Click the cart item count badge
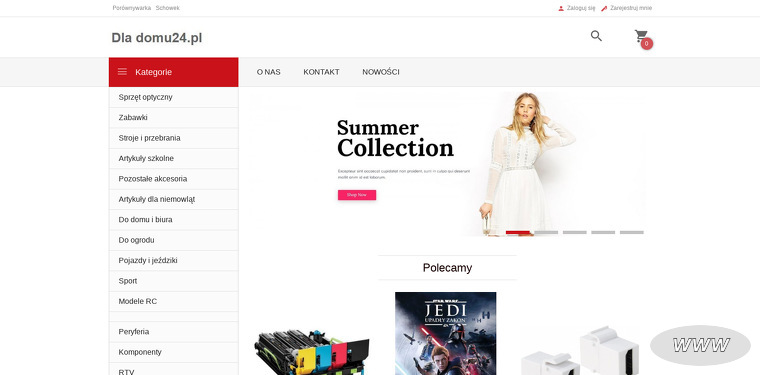 (647, 44)
